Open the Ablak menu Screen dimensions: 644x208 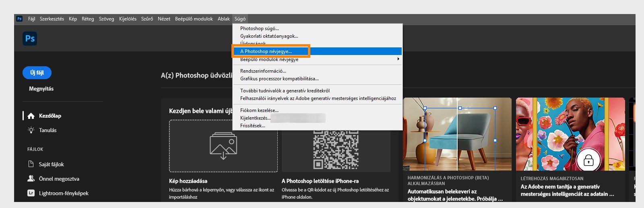224,19
